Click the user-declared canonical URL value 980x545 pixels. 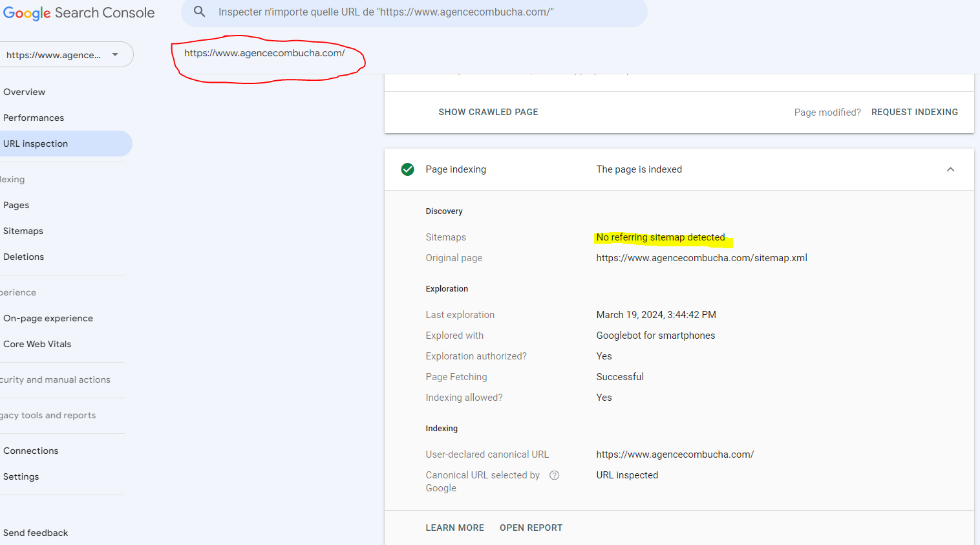(675, 454)
